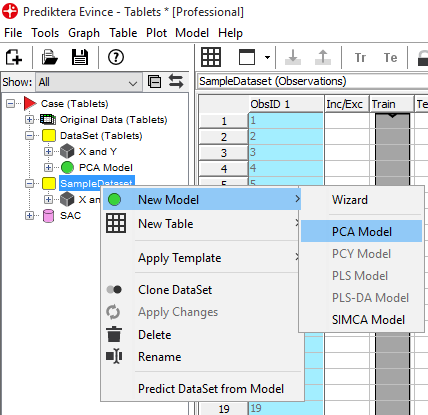Select the PCA Model item under DataSet
Viewport: 428px width, 415px height.
[106, 167]
